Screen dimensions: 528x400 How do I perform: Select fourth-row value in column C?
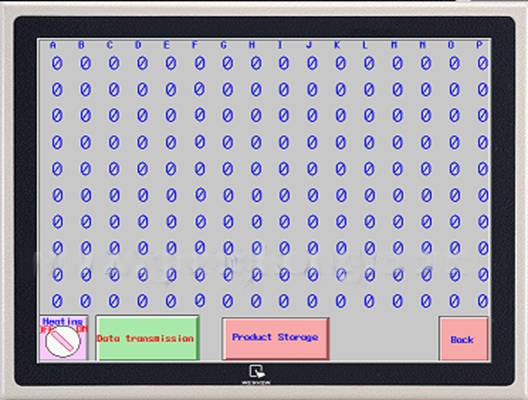114,143
